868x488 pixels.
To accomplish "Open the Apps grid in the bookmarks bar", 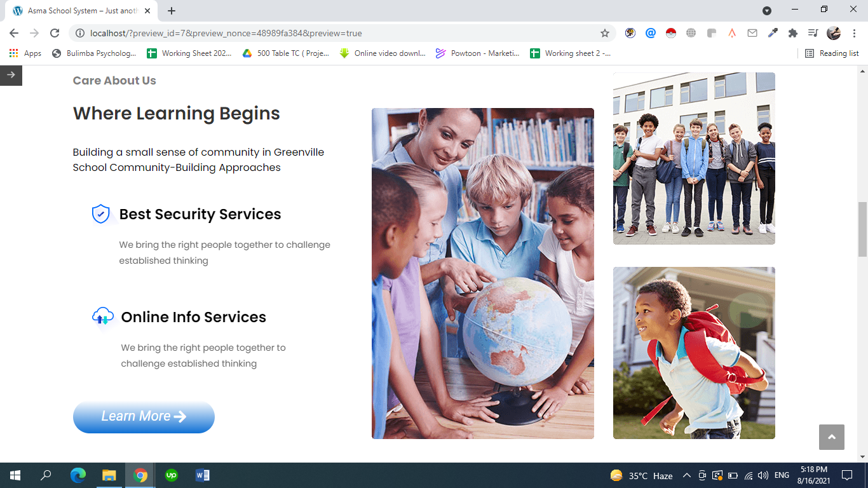I will pos(25,53).
